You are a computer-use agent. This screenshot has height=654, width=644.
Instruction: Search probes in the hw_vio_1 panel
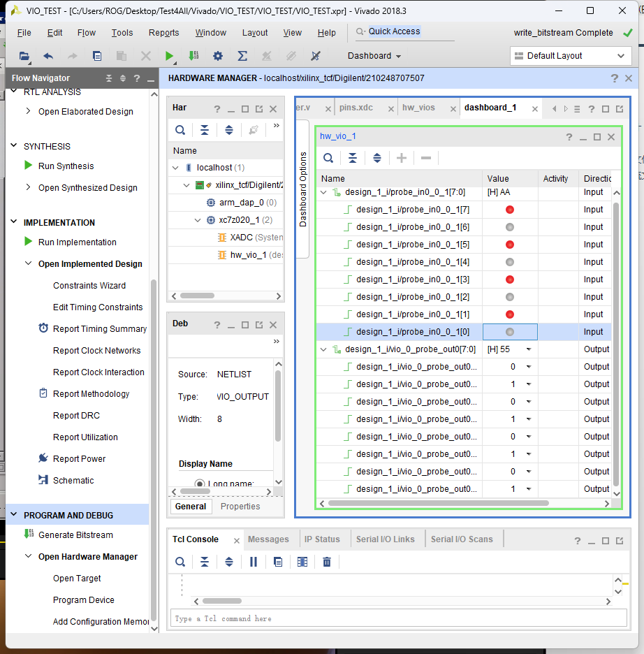point(328,158)
